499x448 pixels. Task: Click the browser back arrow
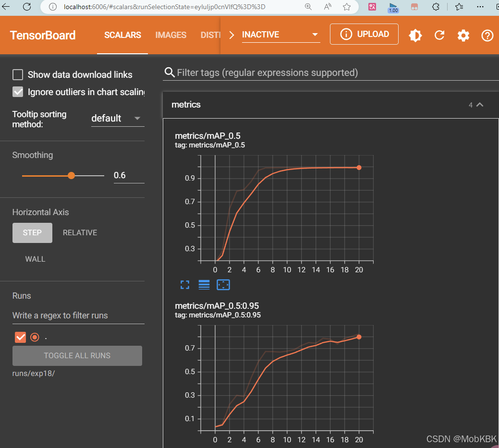click(5, 6)
